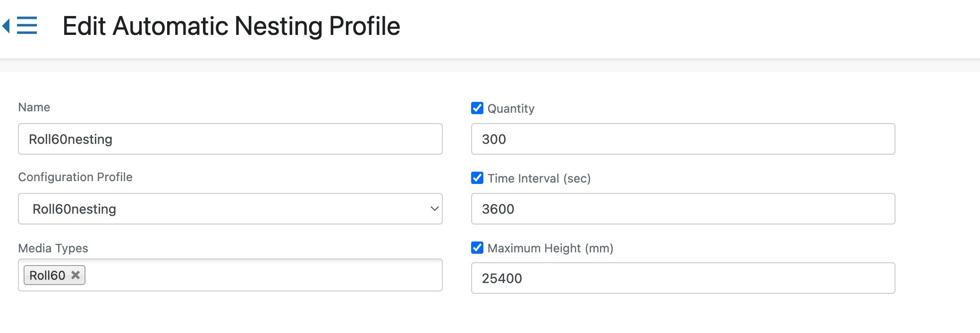
Task: Click the chevron arrow of Configuration Profile select
Action: click(434, 208)
